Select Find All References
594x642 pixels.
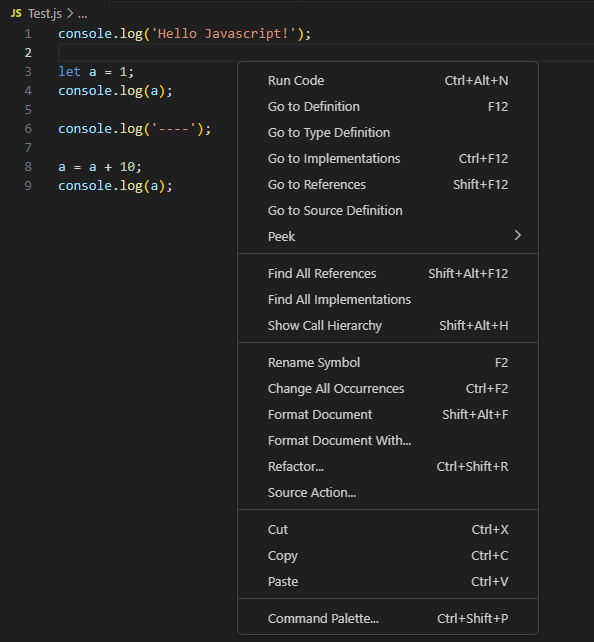(x=388, y=274)
